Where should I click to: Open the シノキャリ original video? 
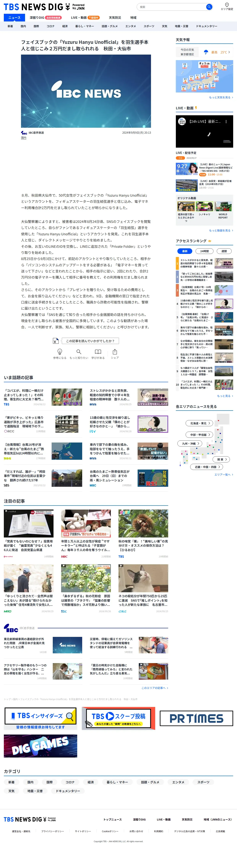coord(204,209)
